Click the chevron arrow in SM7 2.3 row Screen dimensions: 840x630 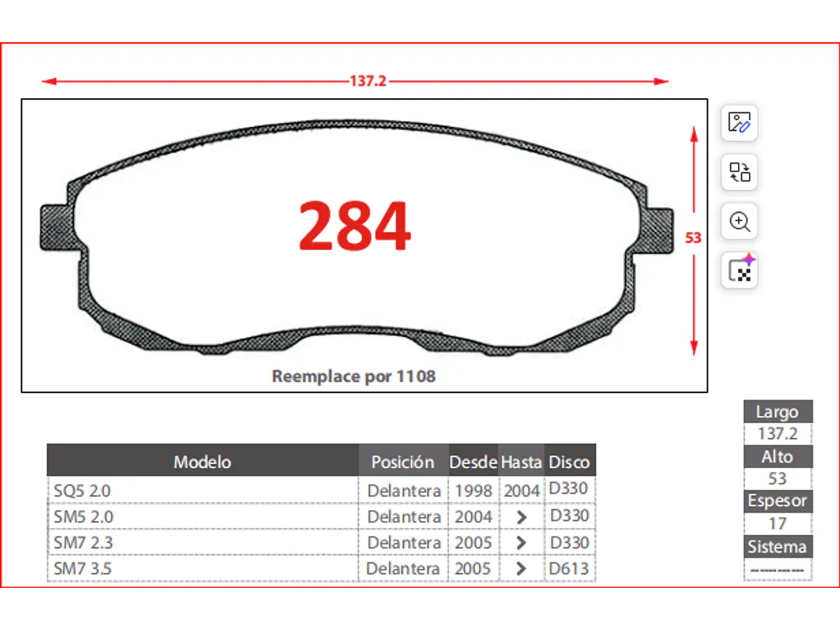pos(521,543)
